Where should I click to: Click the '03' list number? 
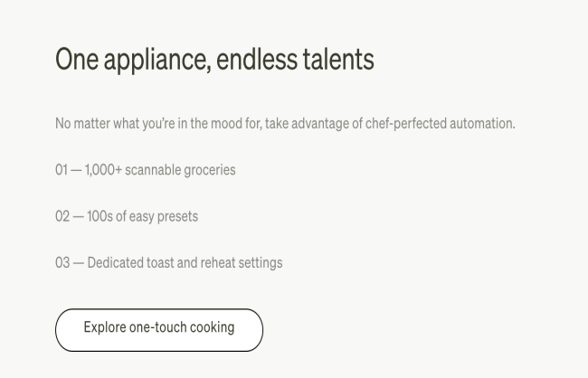click(62, 262)
